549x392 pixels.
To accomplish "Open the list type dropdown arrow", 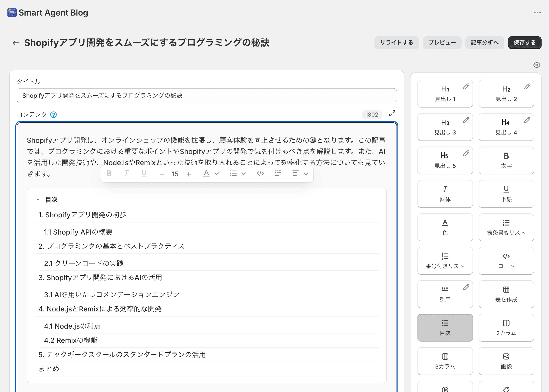I will [244, 173].
